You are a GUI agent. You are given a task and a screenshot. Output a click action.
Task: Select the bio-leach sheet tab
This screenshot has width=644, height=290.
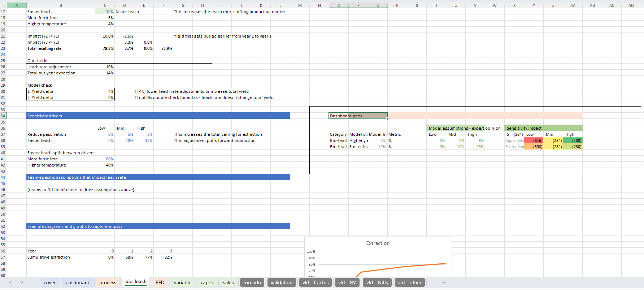pyautogui.click(x=136, y=282)
